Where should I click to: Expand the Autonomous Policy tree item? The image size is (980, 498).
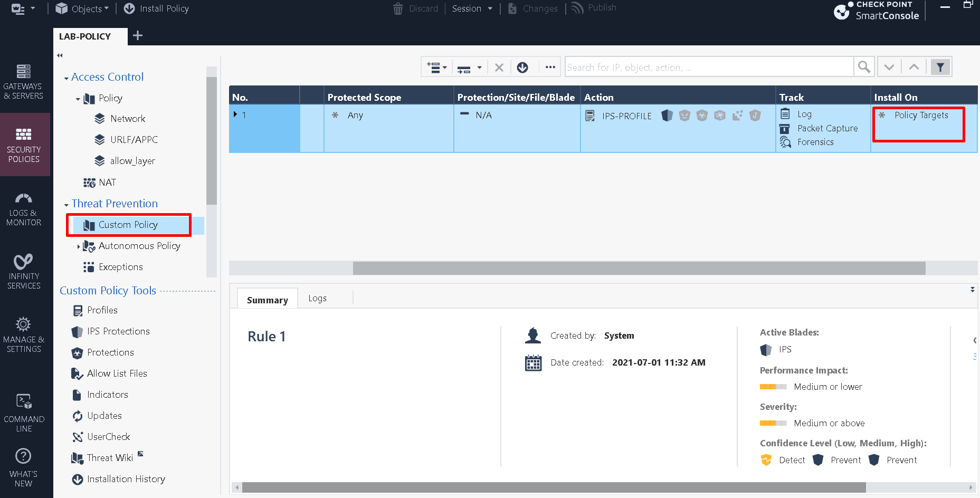point(79,246)
